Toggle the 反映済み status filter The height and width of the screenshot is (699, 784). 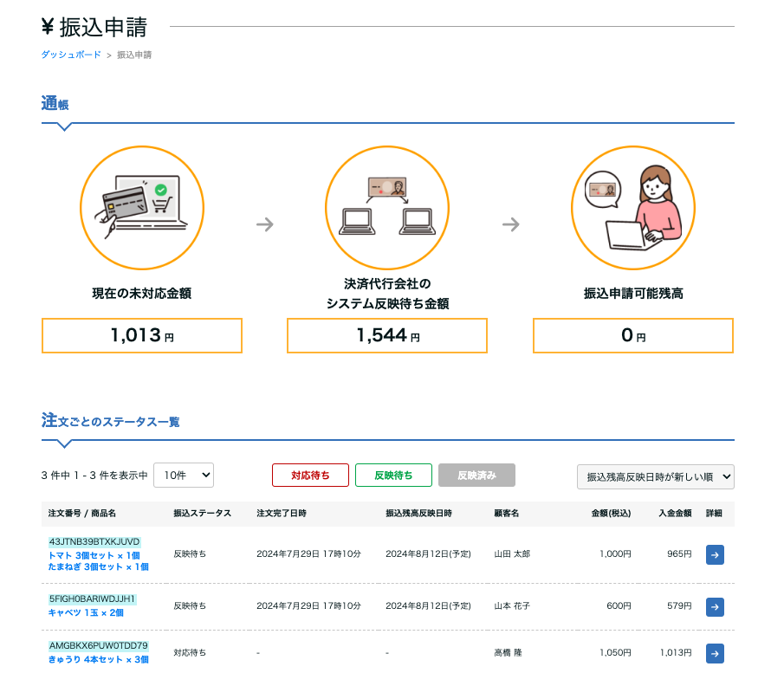(x=476, y=476)
